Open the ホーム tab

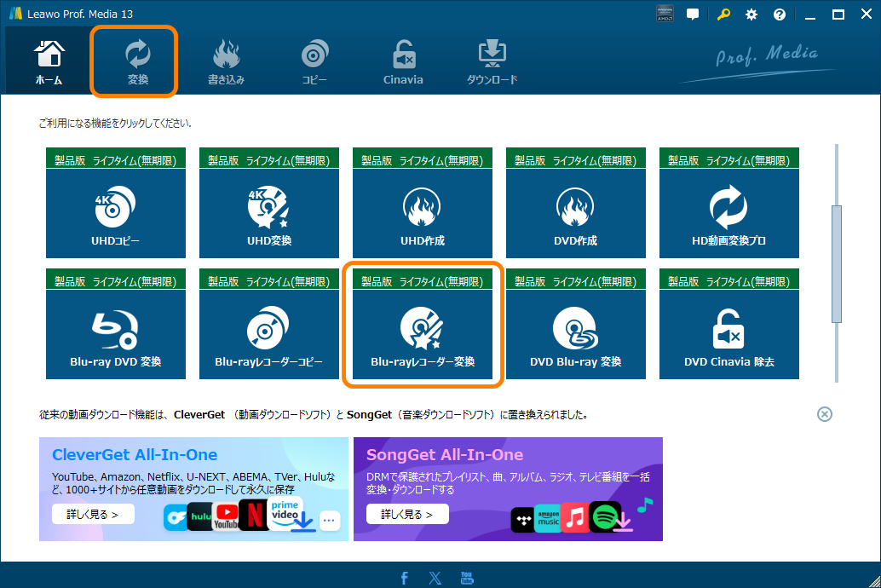click(49, 62)
